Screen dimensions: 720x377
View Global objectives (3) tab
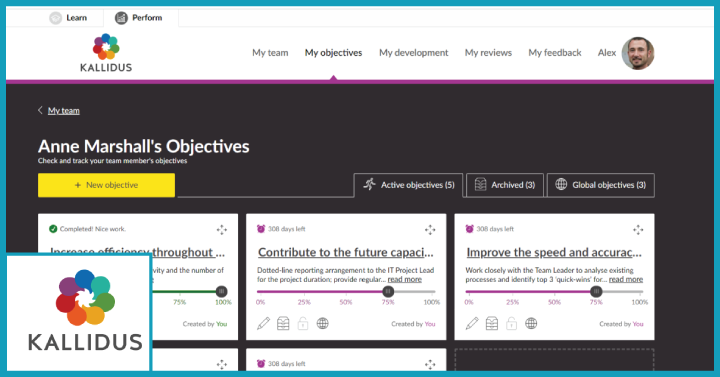tap(601, 185)
